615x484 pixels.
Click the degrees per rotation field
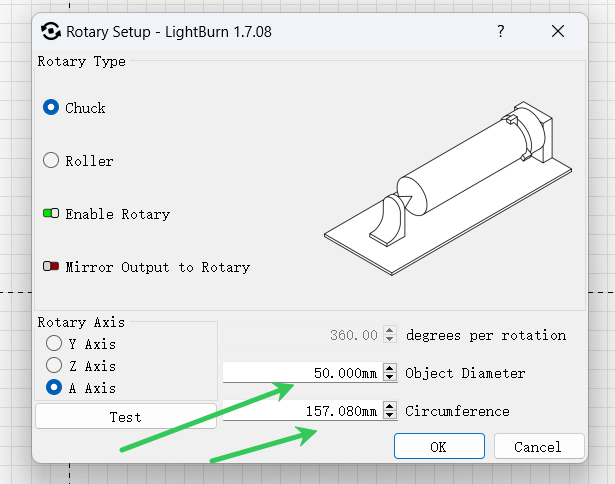pyautogui.click(x=302, y=335)
